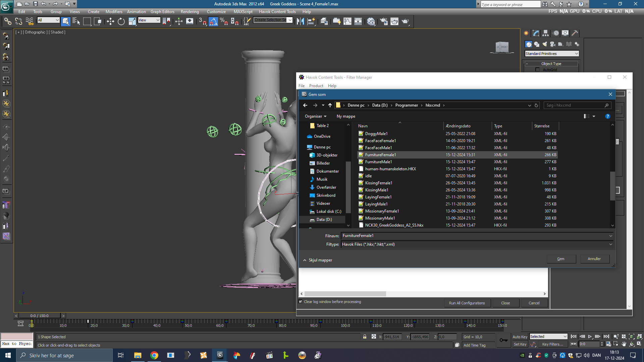Open the Organiser dropdown menu
This screenshot has width=644, height=362.
316,116
